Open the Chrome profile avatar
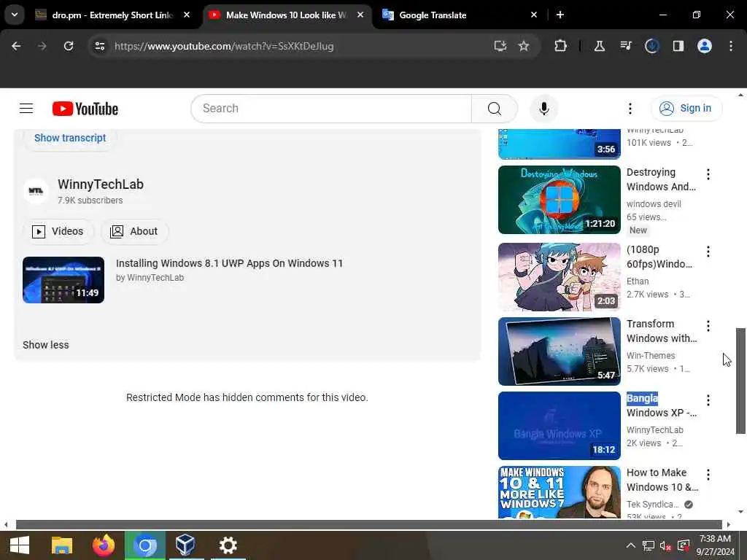Image resolution: width=747 pixels, height=560 pixels. [704, 46]
